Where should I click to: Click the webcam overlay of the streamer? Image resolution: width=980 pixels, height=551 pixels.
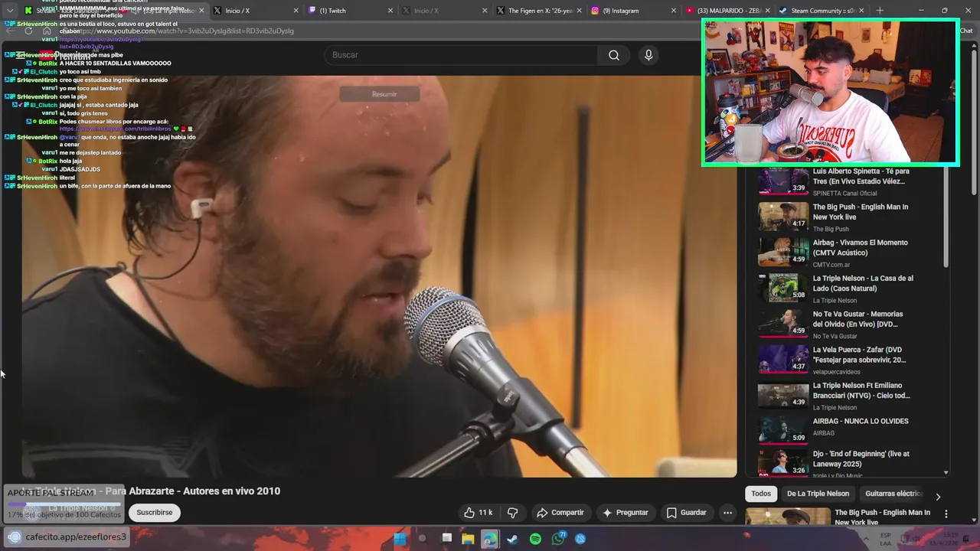pos(830,92)
